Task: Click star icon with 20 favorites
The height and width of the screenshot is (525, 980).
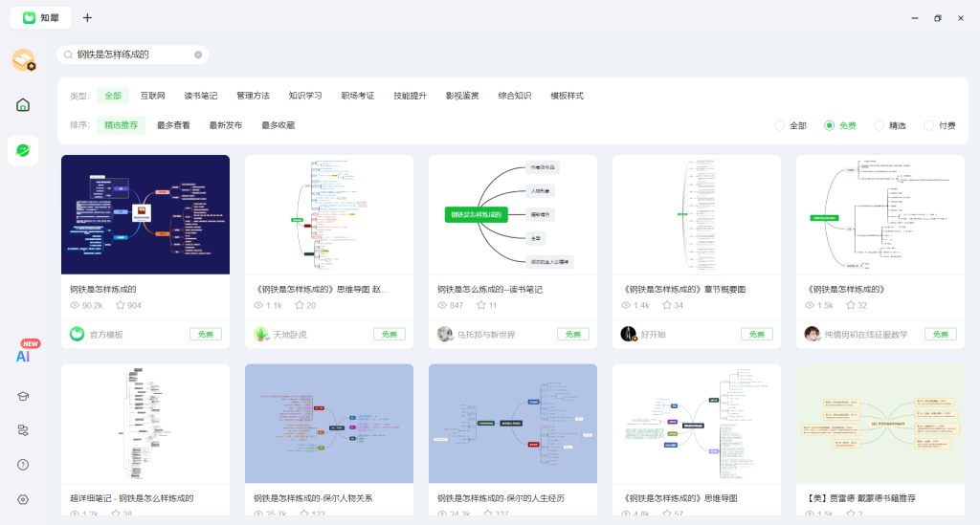Action: click(x=300, y=305)
